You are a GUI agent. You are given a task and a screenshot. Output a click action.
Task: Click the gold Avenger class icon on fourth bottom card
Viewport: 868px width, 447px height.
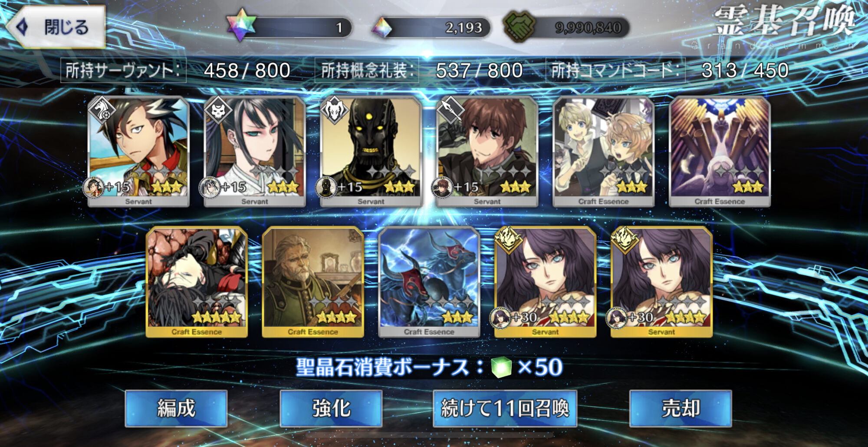(x=509, y=240)
